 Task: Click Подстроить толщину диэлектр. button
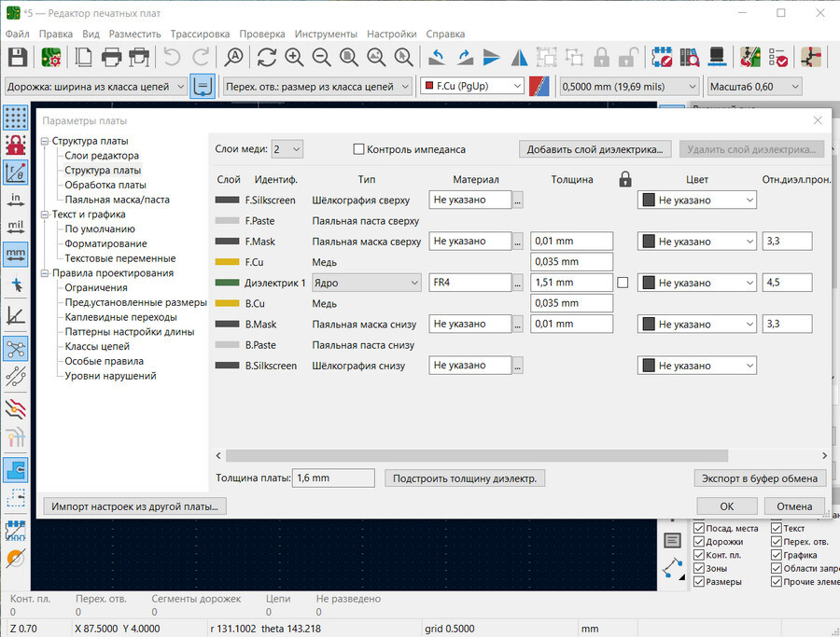(465, 478)
